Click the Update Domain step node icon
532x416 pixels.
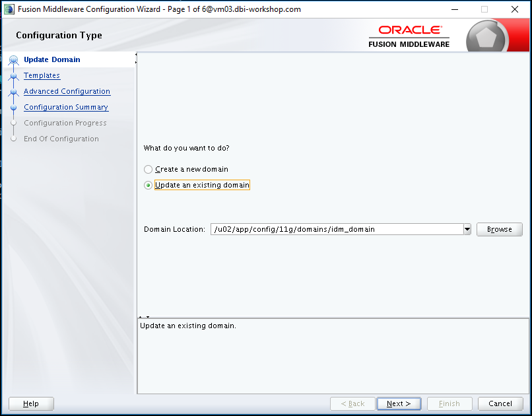click(x=14, y=60)
